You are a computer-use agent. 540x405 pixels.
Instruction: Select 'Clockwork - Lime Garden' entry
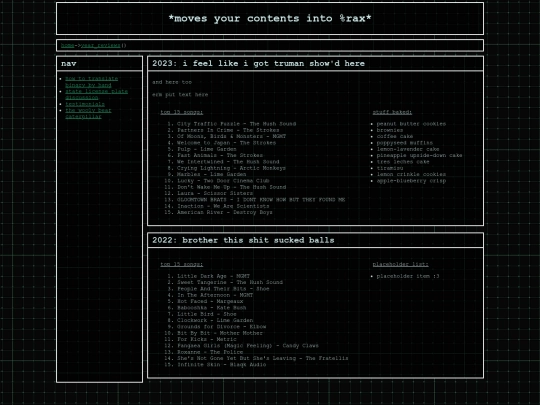[x=215, y=320]
